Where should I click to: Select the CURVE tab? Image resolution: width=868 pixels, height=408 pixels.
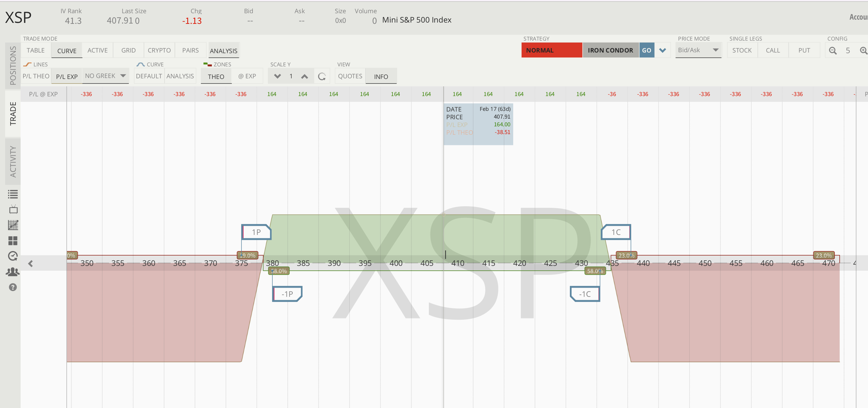(x=66, y=50)
